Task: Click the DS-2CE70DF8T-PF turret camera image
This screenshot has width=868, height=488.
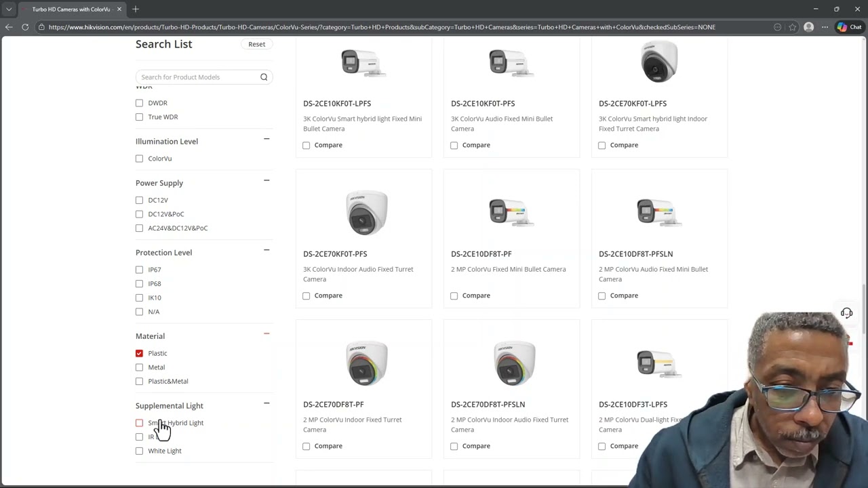Action: click(367, 363)
